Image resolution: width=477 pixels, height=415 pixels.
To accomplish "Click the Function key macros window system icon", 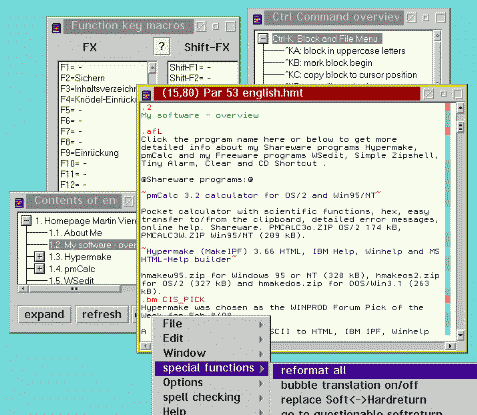I will pyautogui.click(x=56, y=27).
